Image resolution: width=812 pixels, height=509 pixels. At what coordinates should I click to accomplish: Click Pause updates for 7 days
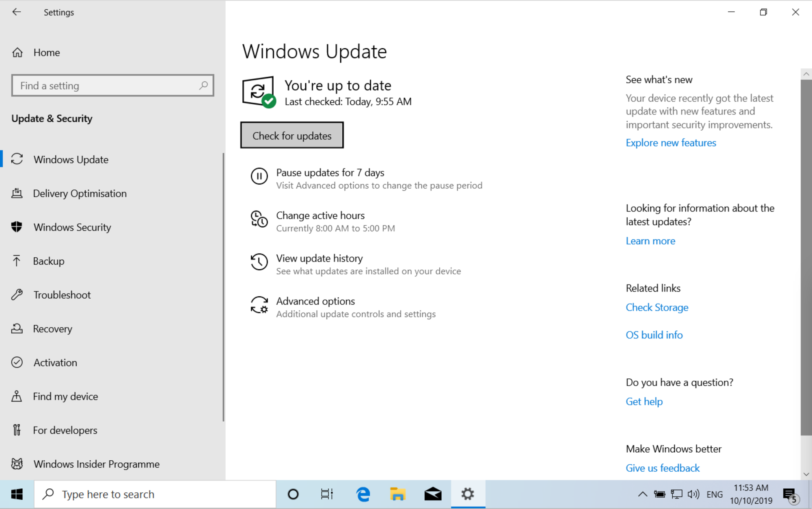[x=330, y=173]
